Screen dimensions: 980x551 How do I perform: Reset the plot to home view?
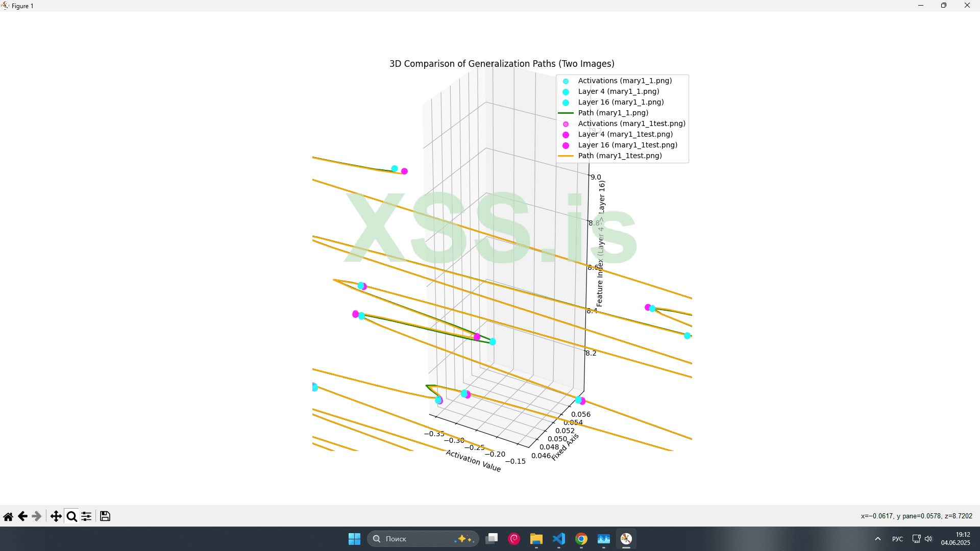8,516
